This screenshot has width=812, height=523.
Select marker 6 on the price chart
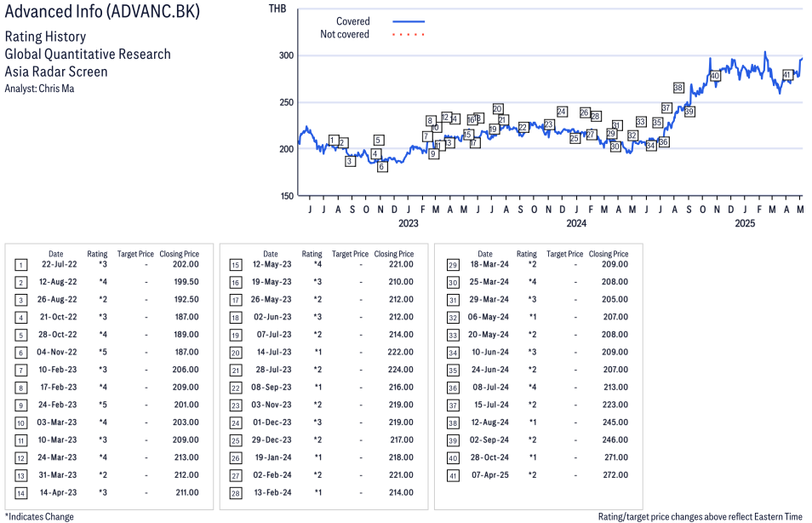click(381, 166)
